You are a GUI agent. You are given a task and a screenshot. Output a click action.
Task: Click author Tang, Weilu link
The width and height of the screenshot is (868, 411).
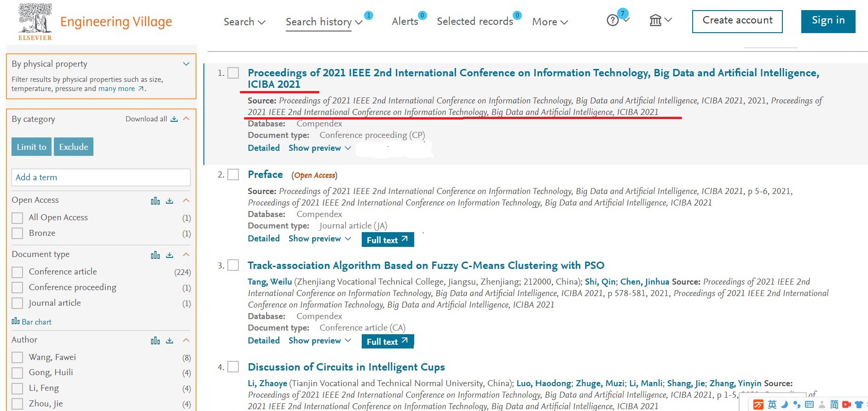[x=270, y=282]
